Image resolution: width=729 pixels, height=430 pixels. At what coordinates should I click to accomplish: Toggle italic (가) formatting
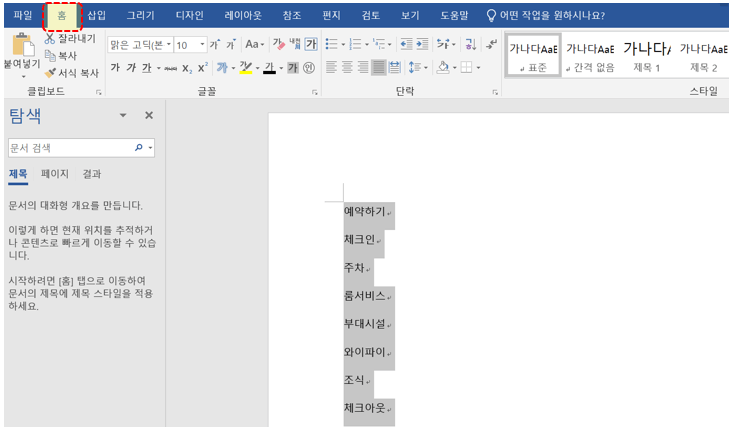[x=131, y=68]
